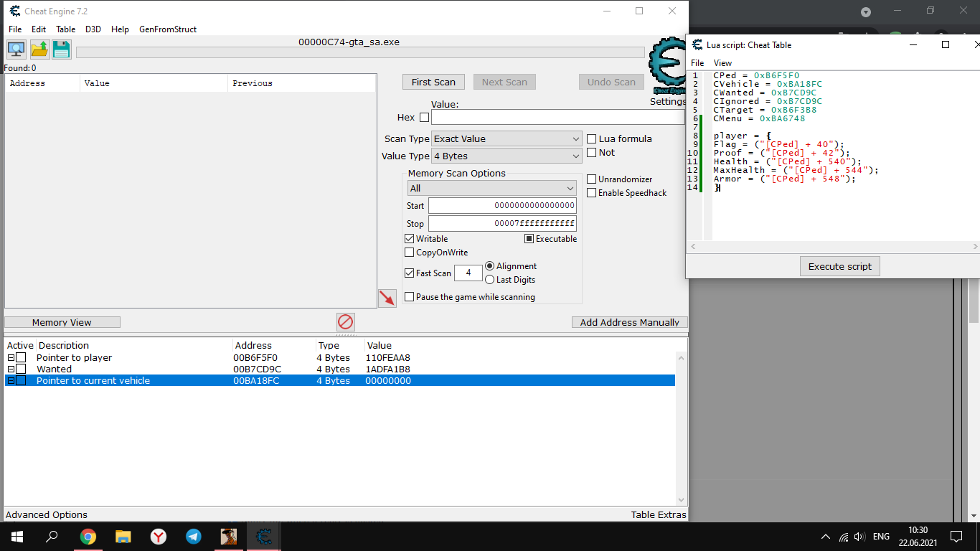Open Telegram from the taskbar
980x551 pixels.
pyautogui.click(x=194, y=536)
